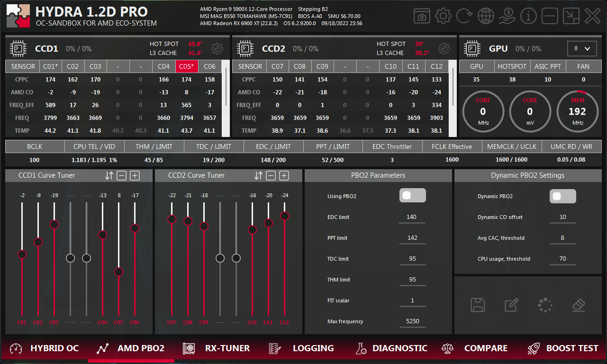Enable the Dynamic PBO2 switch
The width and height of the screenshot is (607, 364).
pyautogui.click(x=563, y=196)
